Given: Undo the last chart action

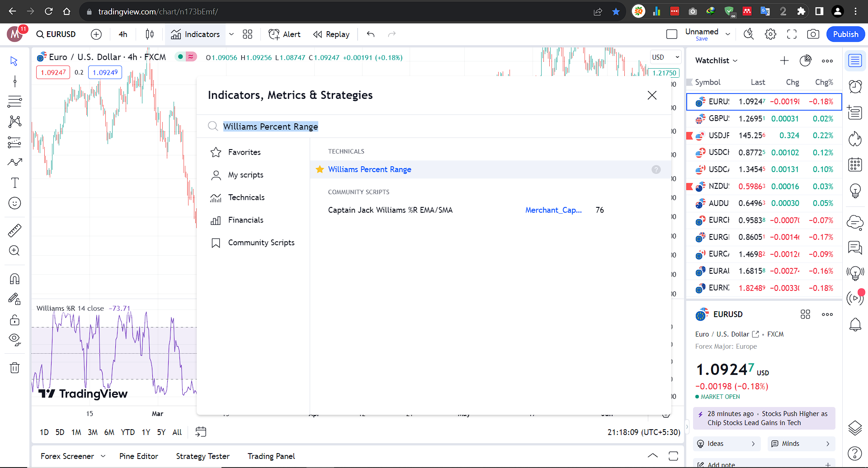Looking at the screenshot, I should [x=371, y=34].
